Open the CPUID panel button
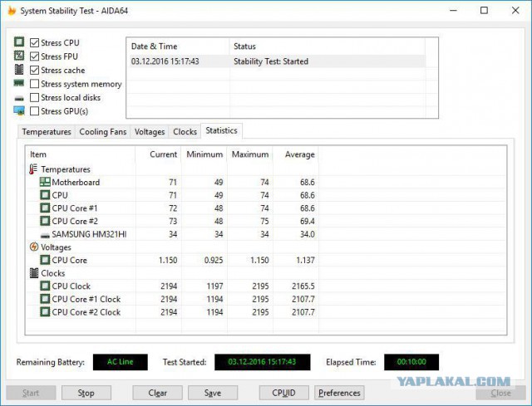The image size is (532, 406). click(284, 393)
